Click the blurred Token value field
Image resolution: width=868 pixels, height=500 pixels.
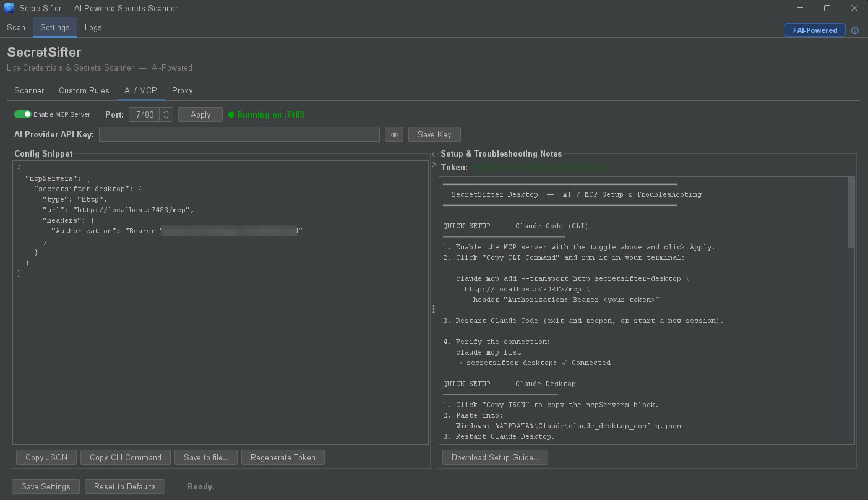(539, 167)
